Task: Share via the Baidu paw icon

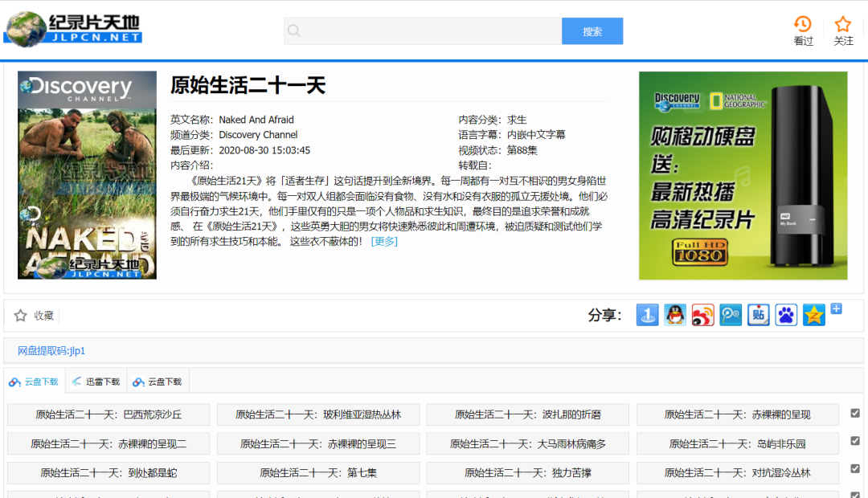Action: click(786, 315)
